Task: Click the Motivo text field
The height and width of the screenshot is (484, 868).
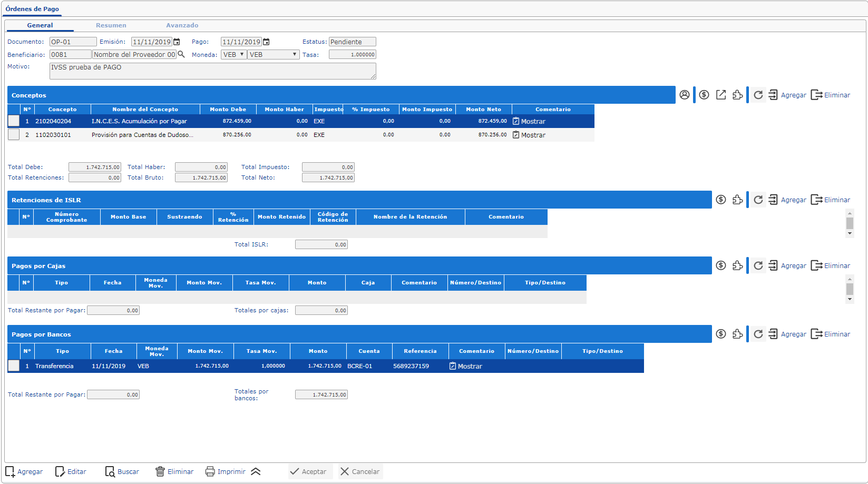Action: point(212,71)
